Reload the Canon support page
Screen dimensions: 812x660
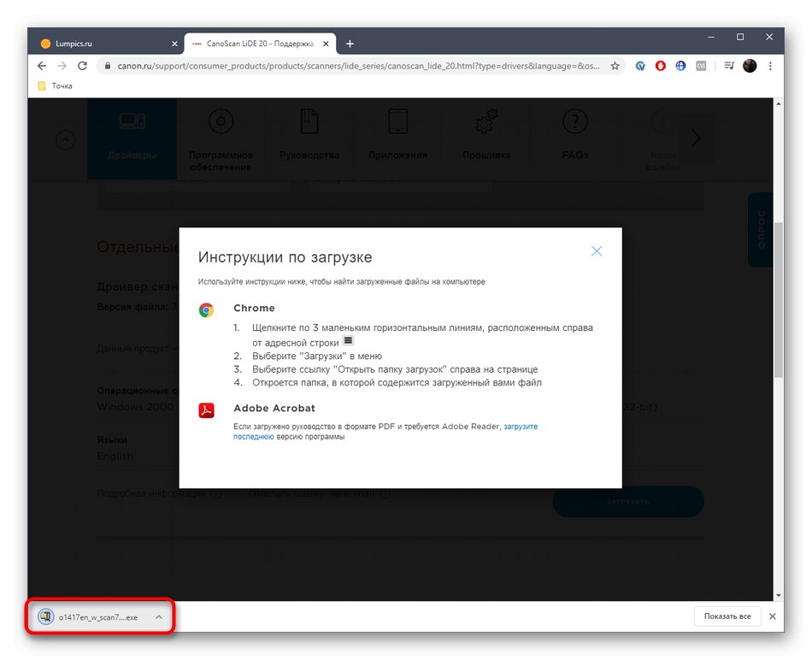click(82, 66)
